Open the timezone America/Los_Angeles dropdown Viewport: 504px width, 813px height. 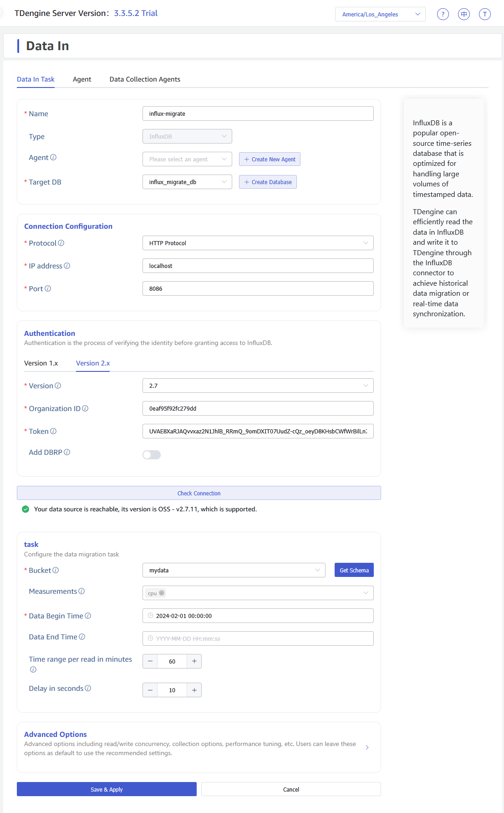[380, 14]
